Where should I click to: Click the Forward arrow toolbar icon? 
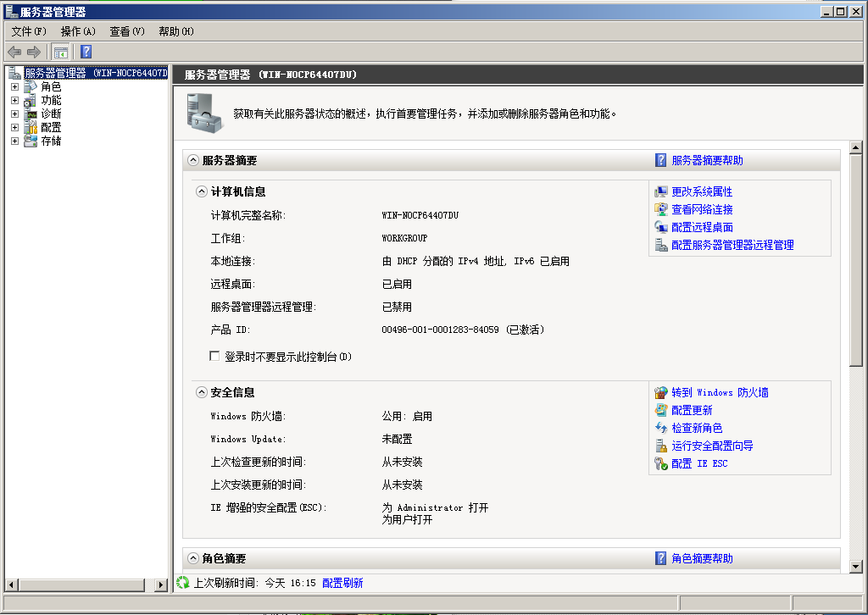[x=34, y=52]
